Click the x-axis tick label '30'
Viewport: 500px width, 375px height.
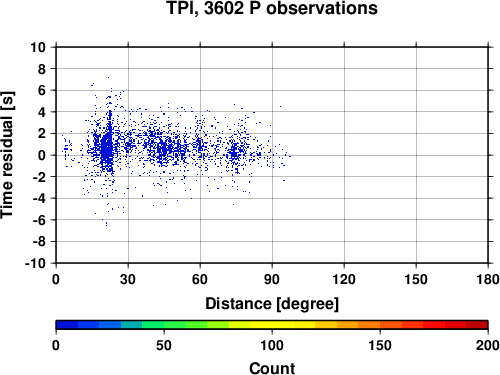coord(128,279)
